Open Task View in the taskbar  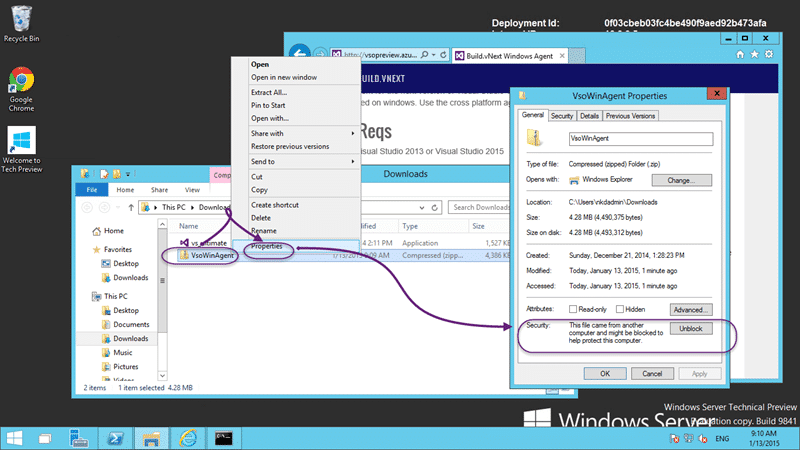[x=45, y=438]
